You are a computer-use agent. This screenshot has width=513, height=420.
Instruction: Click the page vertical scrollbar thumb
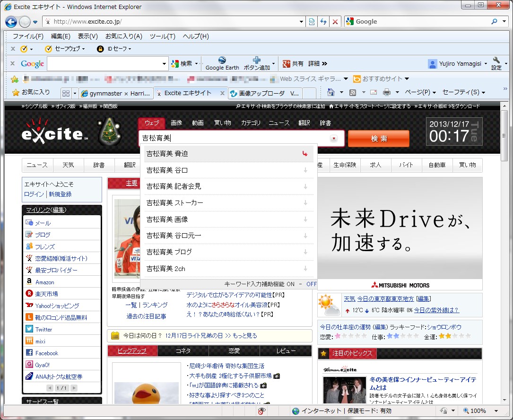(504, 136)
